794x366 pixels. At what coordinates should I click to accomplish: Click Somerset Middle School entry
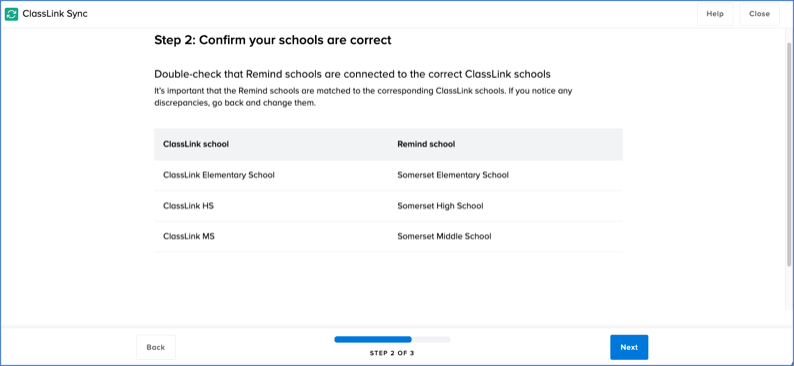pos(444,236)
